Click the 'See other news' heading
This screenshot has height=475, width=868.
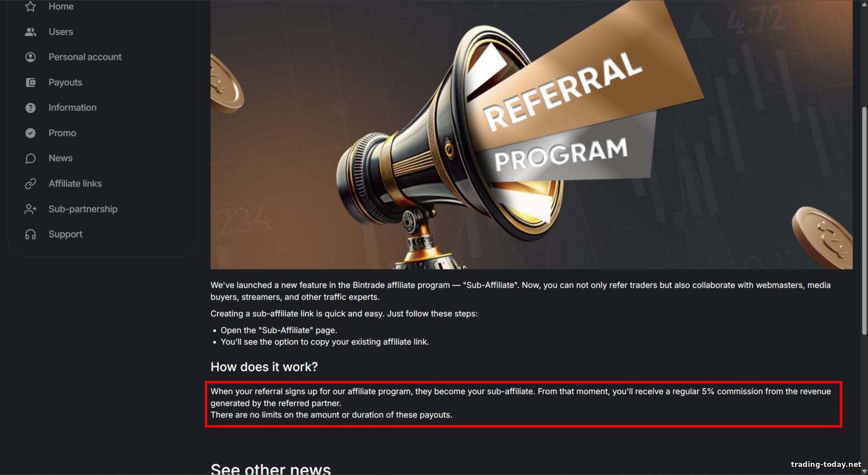[x=271, y=468]
